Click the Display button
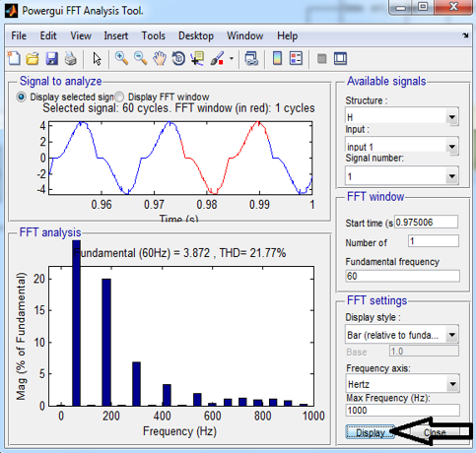Screen dimensions: 476x453 click(x=371, y=432)
